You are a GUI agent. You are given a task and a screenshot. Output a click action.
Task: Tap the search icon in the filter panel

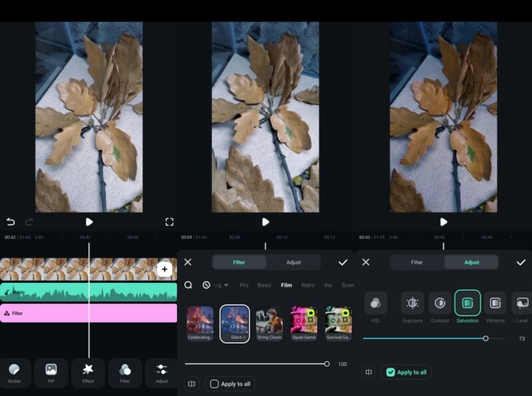pyautogui.click(x=190, y=284)
